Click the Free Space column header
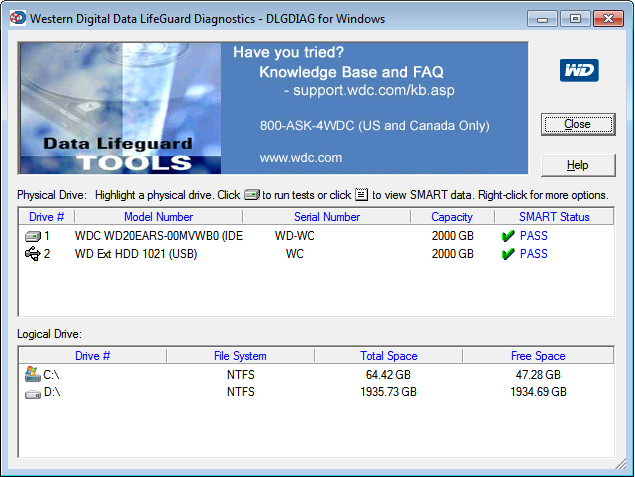Image resolution: width=635 pixels, height=477 pixels. (x=538, y=356)
